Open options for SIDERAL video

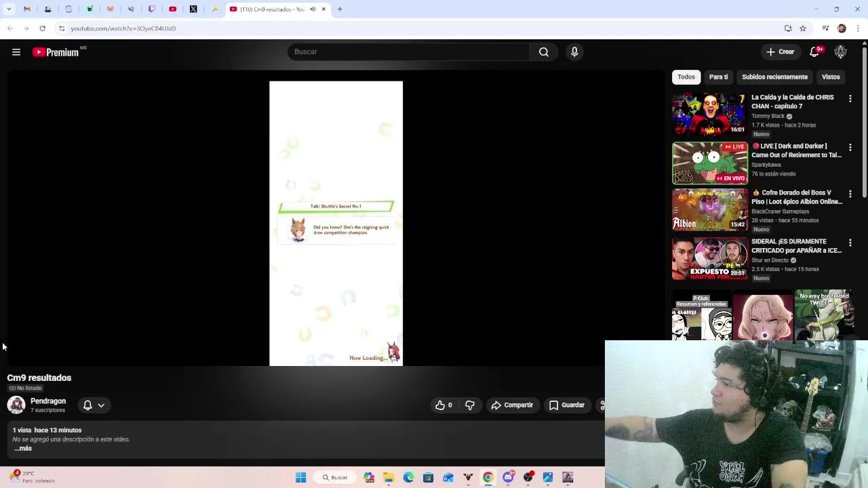[x=850, y=243]
